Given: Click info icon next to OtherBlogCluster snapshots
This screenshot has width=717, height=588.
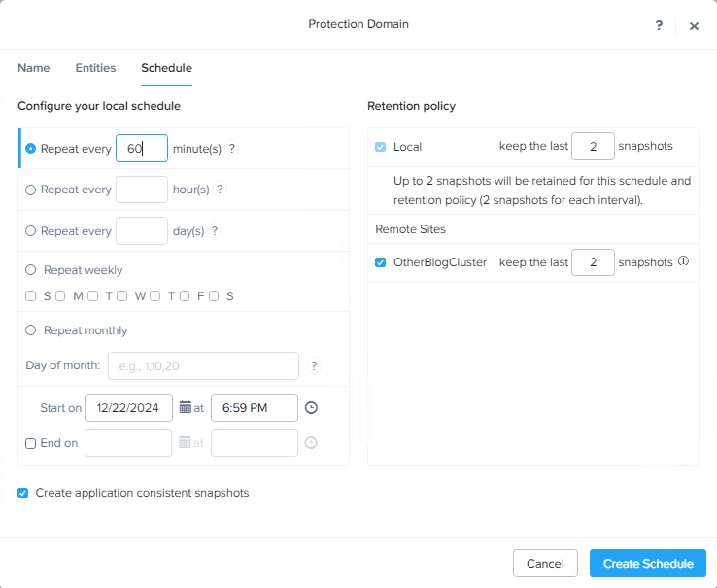Looking at the screenshot, I should 683,261.
